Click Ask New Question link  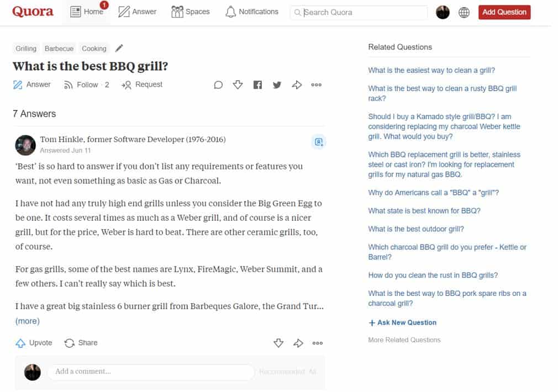pos(403,322)
